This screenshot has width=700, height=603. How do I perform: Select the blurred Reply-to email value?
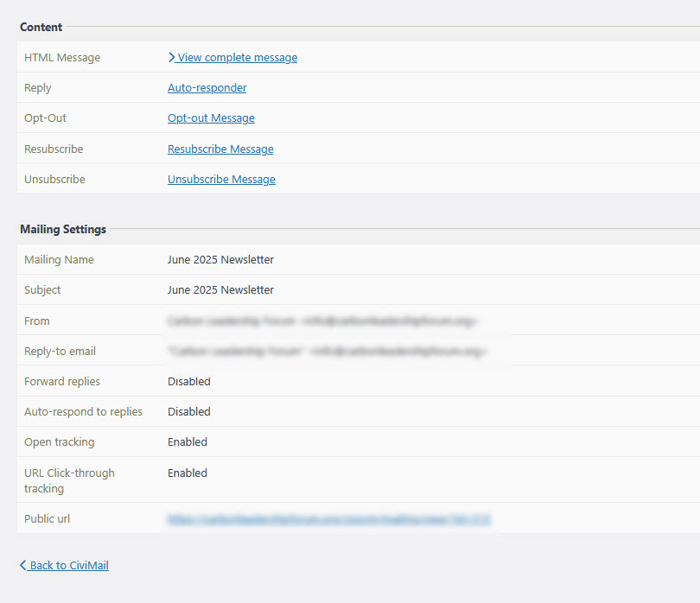point(327,352)
